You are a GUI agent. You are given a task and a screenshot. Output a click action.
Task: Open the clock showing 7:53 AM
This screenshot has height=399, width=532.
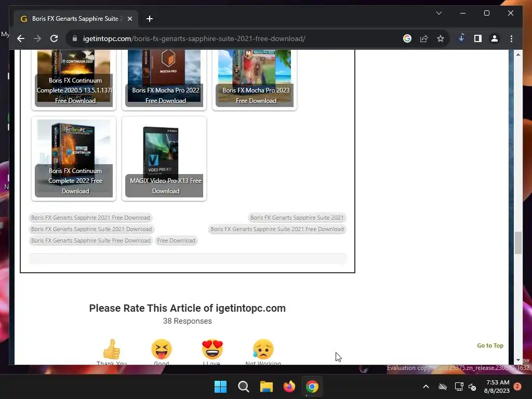pos(497,387)
